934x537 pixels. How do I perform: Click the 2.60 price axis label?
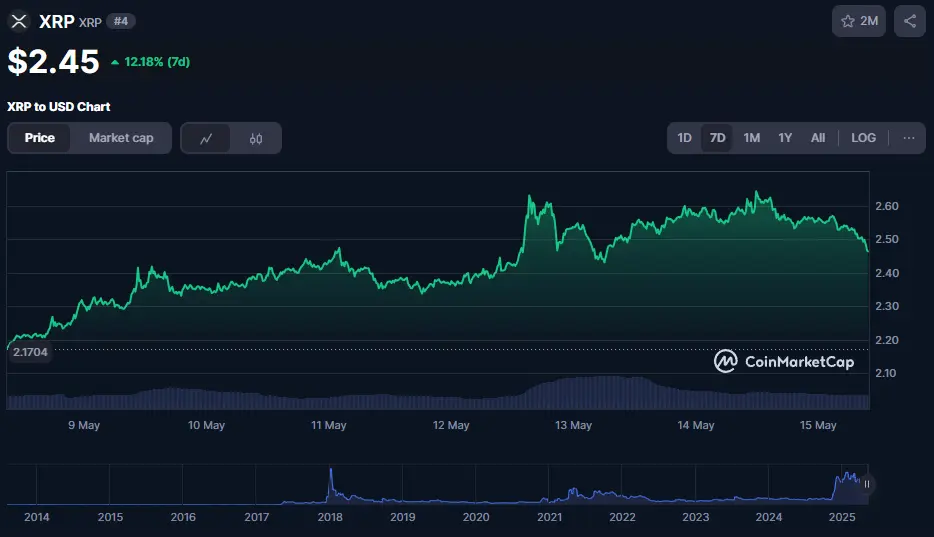tap(887, 206)
